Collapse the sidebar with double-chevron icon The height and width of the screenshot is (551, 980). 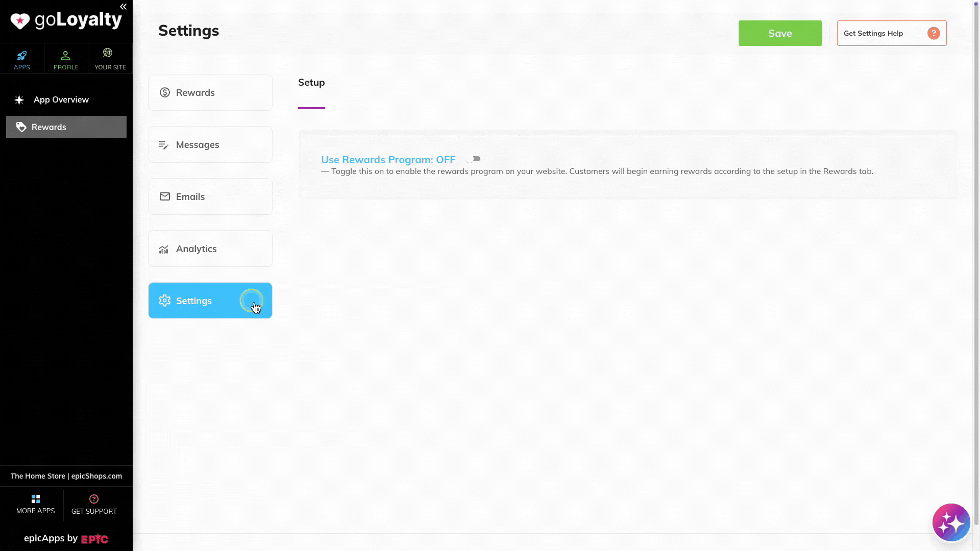tap(123, 7)
